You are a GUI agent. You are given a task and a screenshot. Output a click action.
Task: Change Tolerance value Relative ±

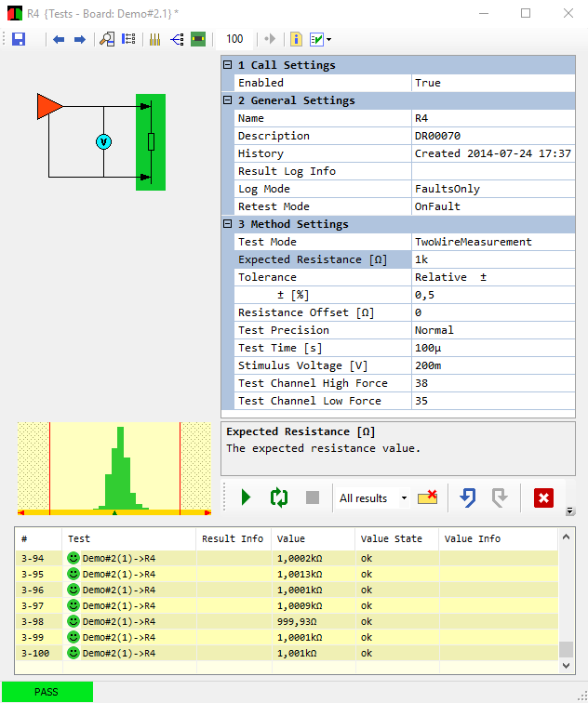tap(493, 277)
